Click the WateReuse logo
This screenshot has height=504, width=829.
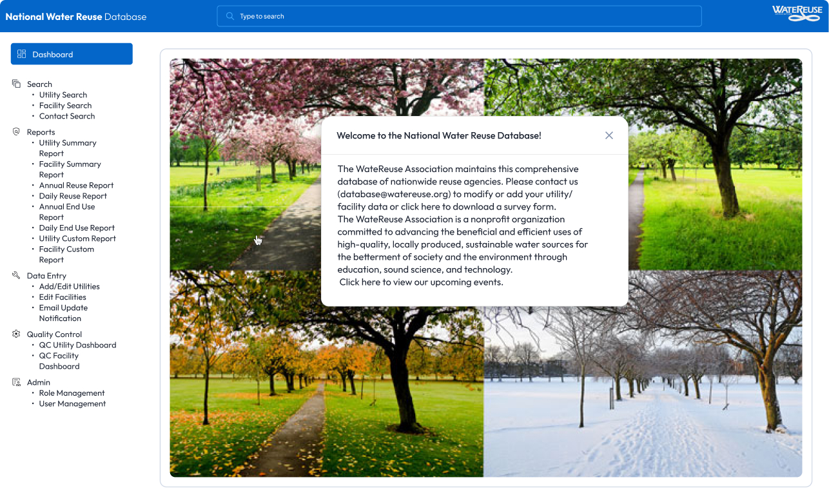[797, 14]
